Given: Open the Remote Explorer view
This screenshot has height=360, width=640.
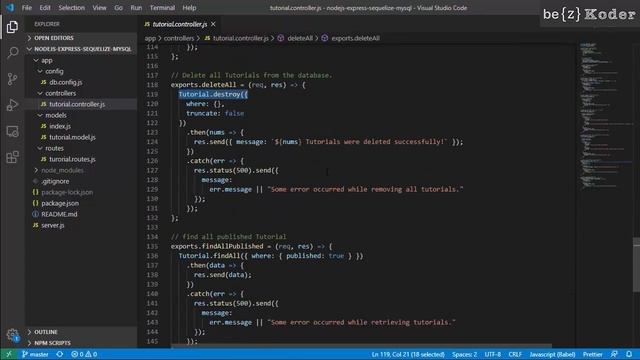Looking at the screenshot, I should point(12,131).
